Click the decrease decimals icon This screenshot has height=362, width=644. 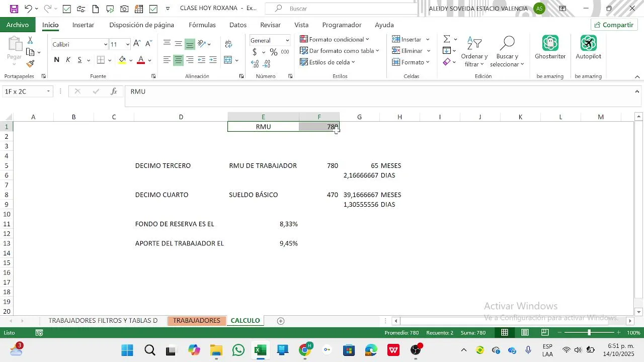[267, 64]
